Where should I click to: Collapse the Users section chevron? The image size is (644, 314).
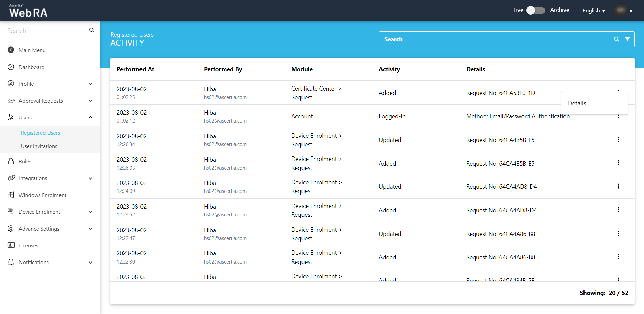click(90, 117)
